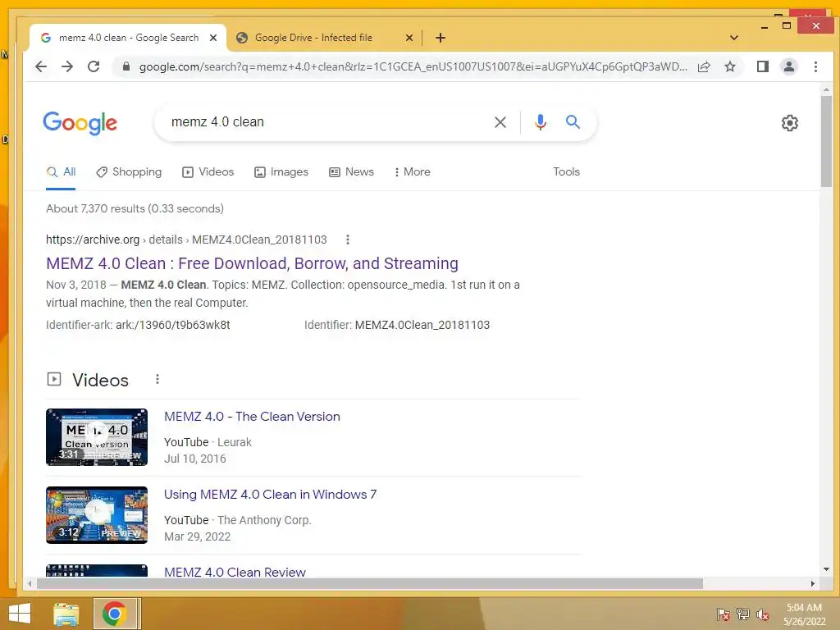Open File Explorer from the taskbar
Image resolution: width=840 pixels, height=630 pixels.
click(x=66, y=614)
